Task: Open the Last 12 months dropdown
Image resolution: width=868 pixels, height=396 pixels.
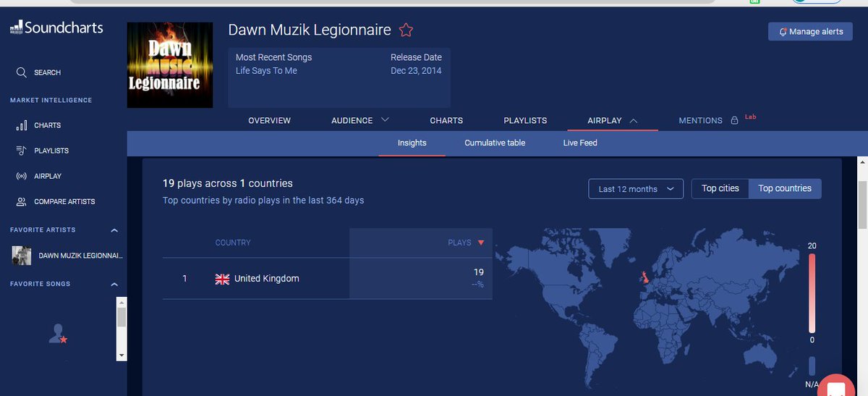Action: point(636,189)
